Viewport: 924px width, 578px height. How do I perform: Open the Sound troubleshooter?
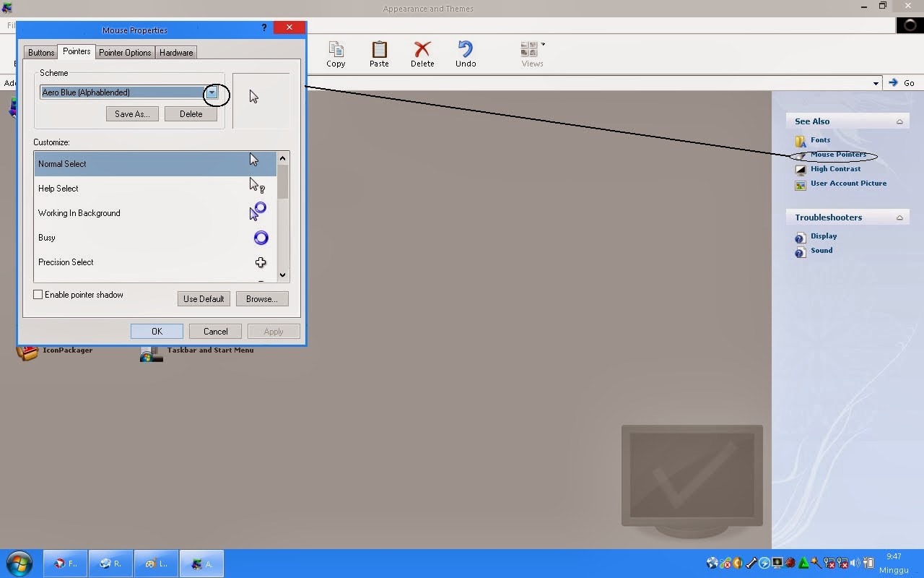821,250
